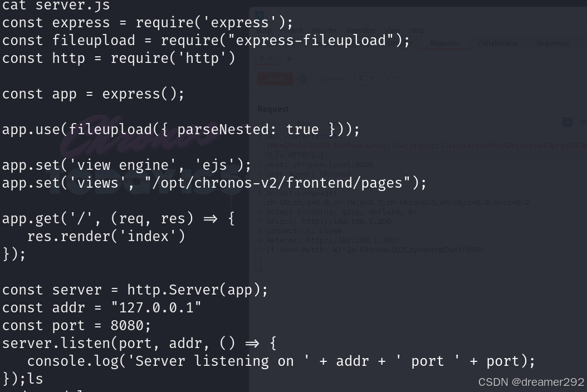587x392 pixels.
Task: Go to previous request with back arrow
Action: [361, 79]
